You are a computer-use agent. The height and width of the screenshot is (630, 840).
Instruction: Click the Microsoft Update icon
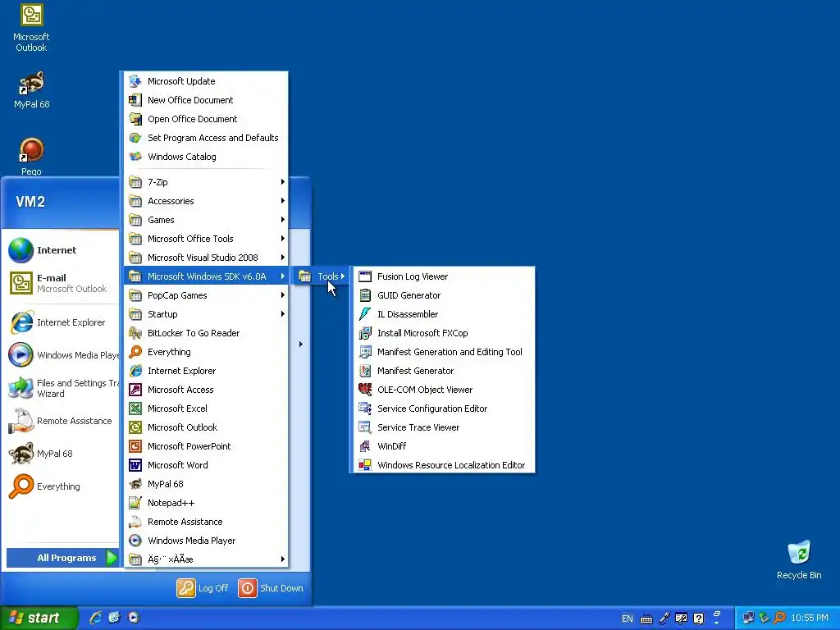(135, 81)
